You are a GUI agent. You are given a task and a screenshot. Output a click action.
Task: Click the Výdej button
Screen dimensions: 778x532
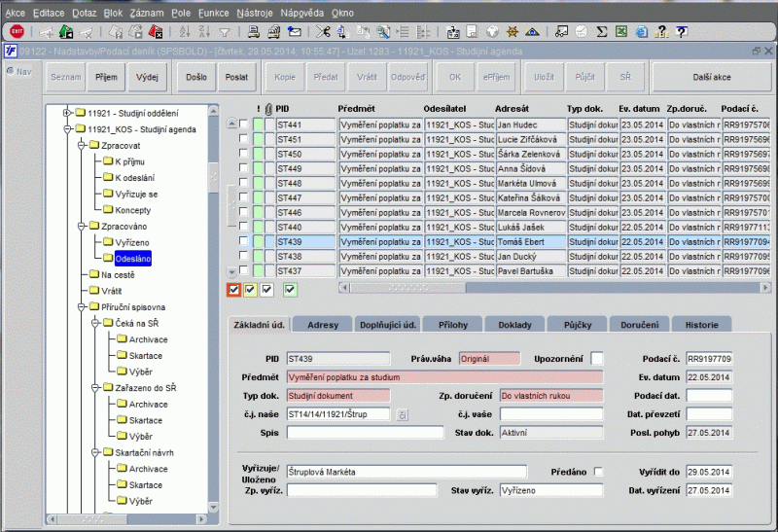point(149,76)
